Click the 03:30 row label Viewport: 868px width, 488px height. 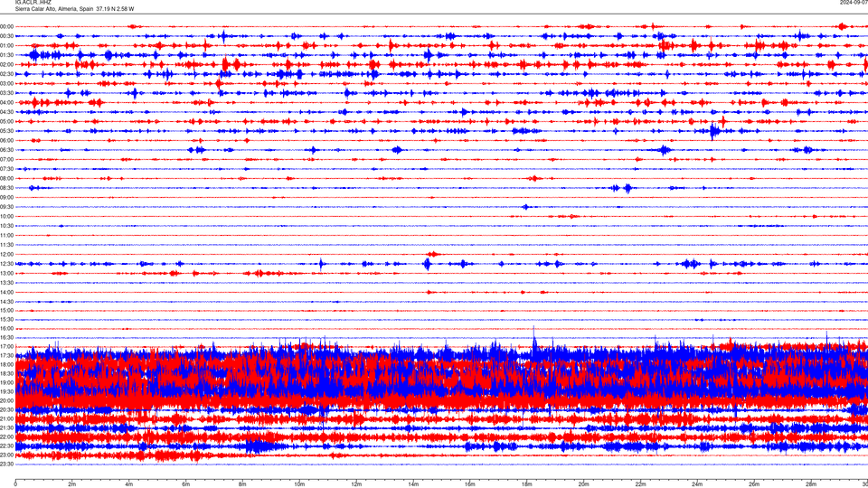pos(6,93)
